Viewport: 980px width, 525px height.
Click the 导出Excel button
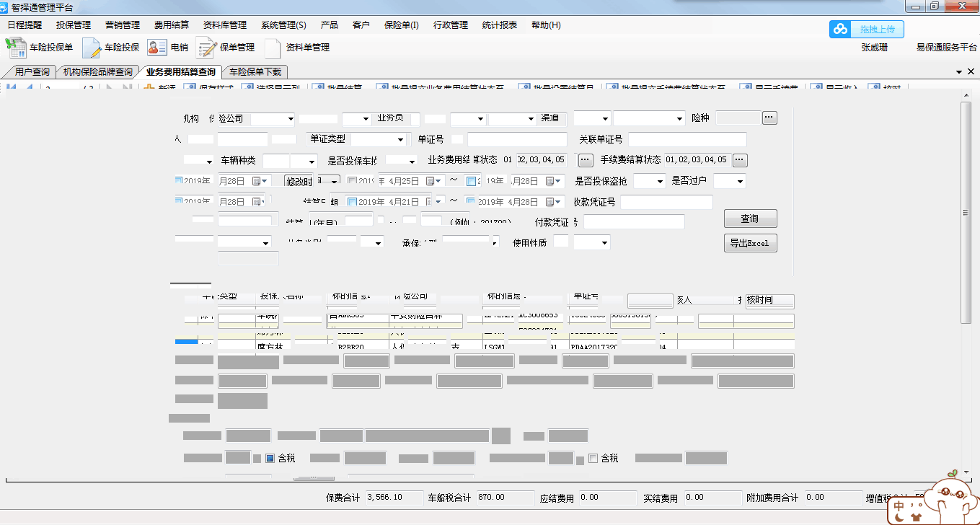coord(750,243)
